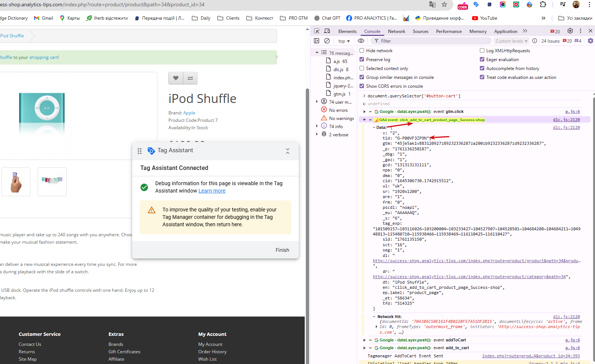595x364 pixels.
Task: Toggle Treat code evaluation as user action
Action: click(482, 77)
